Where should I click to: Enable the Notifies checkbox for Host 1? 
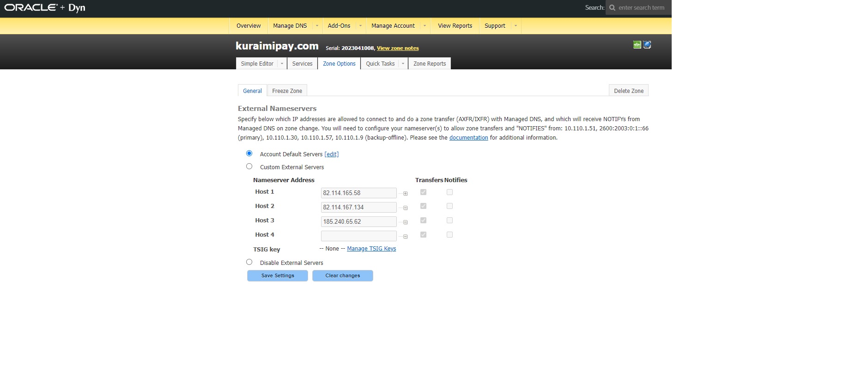pos(449,192)
